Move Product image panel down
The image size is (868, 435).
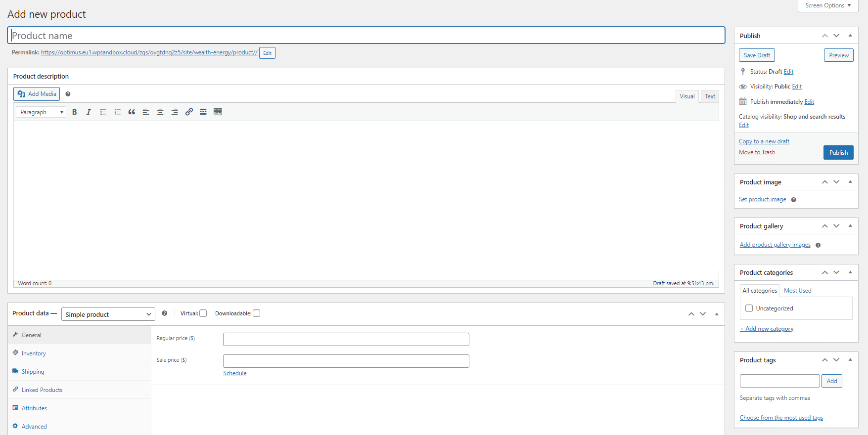click(x=836, y=182)
